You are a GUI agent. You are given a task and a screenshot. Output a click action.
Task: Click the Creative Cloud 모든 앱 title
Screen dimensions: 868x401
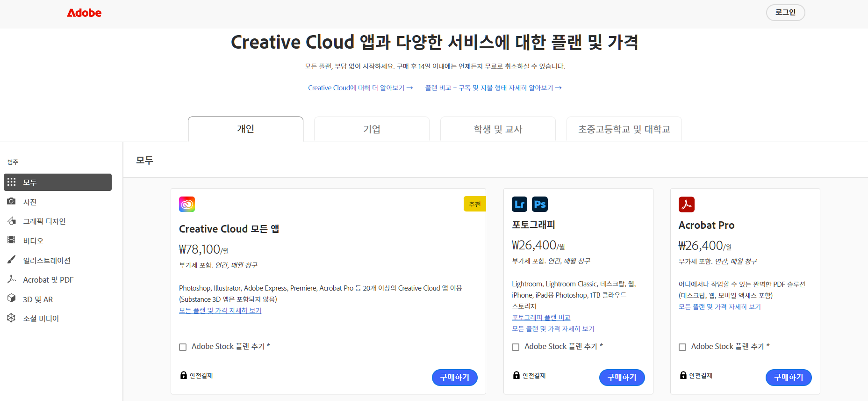(x=229, y=229)
